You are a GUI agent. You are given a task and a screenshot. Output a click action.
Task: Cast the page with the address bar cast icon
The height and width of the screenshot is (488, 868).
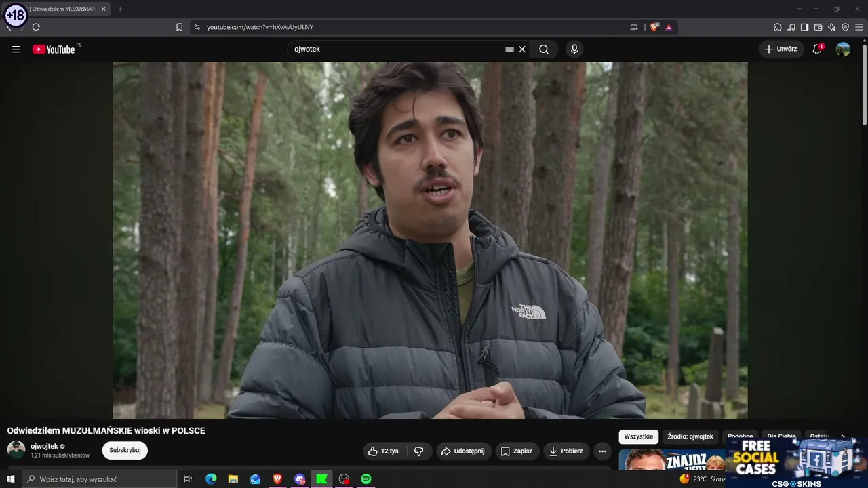pyautogui.click(x=634, y=27)
